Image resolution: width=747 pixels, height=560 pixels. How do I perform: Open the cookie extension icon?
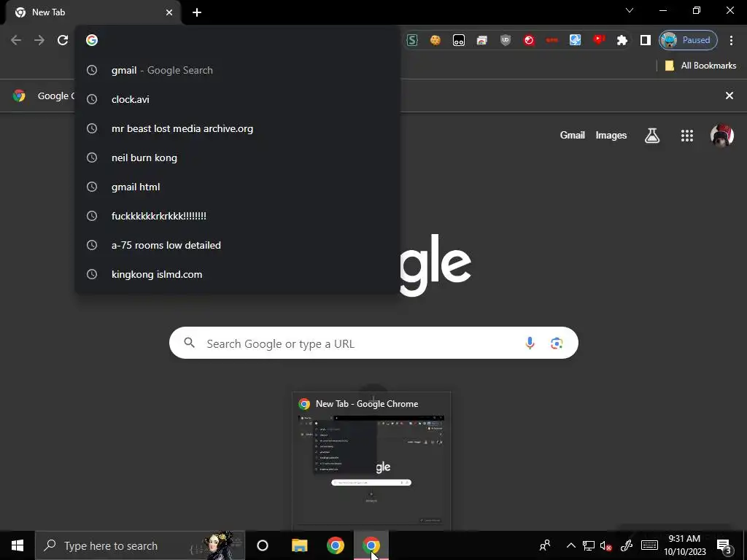tap(436, 40)
